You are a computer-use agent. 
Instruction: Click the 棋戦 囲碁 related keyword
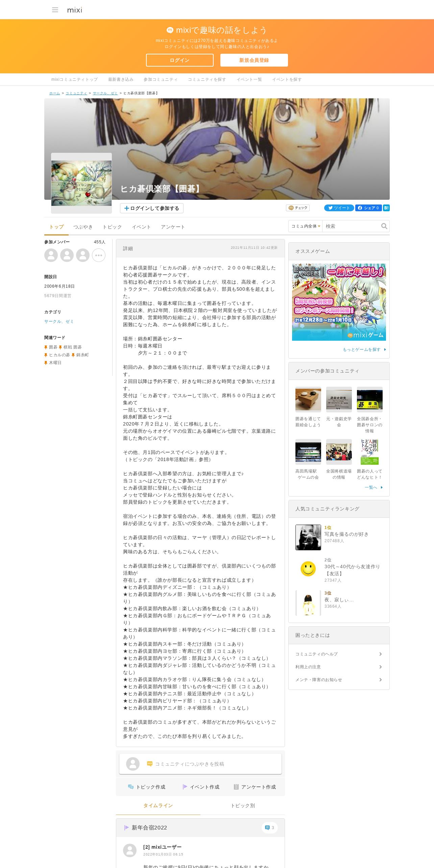pos(73,347)
